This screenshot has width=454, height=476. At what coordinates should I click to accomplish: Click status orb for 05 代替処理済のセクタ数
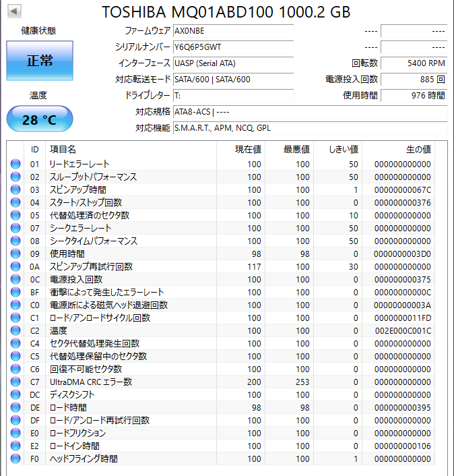[15, 215]
